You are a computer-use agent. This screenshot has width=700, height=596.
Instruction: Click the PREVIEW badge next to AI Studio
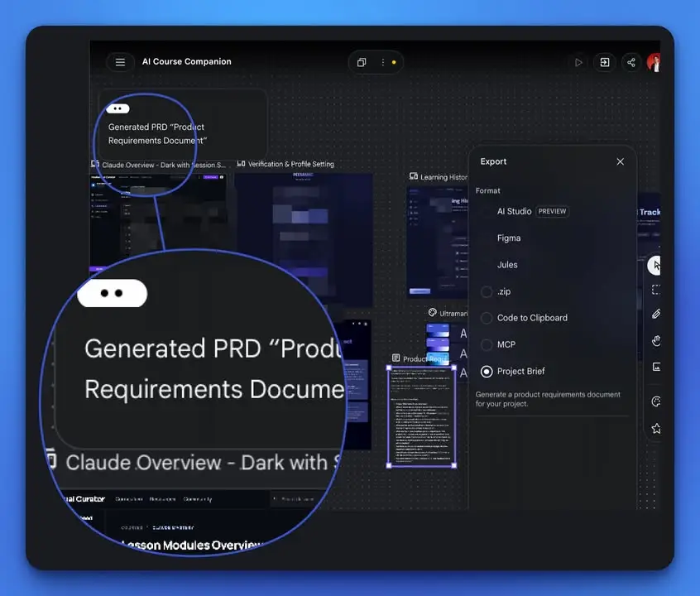[x=552, y=211]
